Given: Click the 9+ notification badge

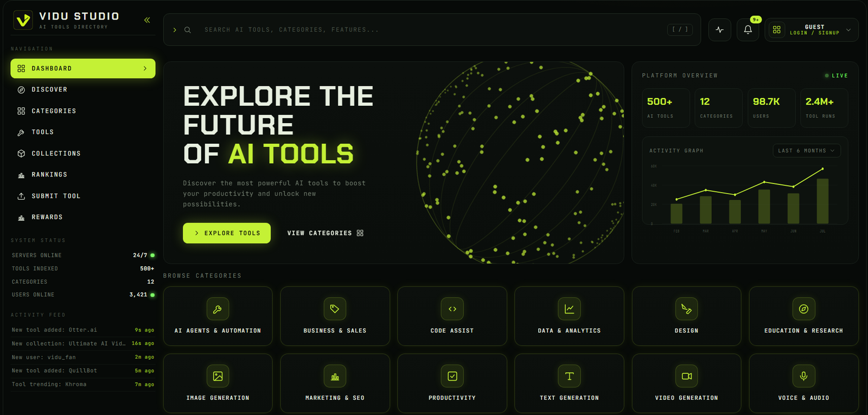Looking at the screenshot, I should coord(756,20).
